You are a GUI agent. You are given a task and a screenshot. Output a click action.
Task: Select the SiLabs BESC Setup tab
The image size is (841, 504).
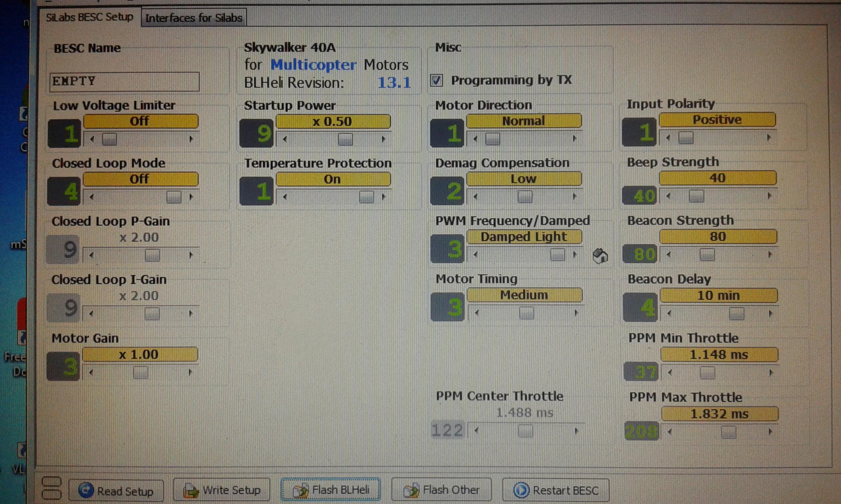[89, 17]
